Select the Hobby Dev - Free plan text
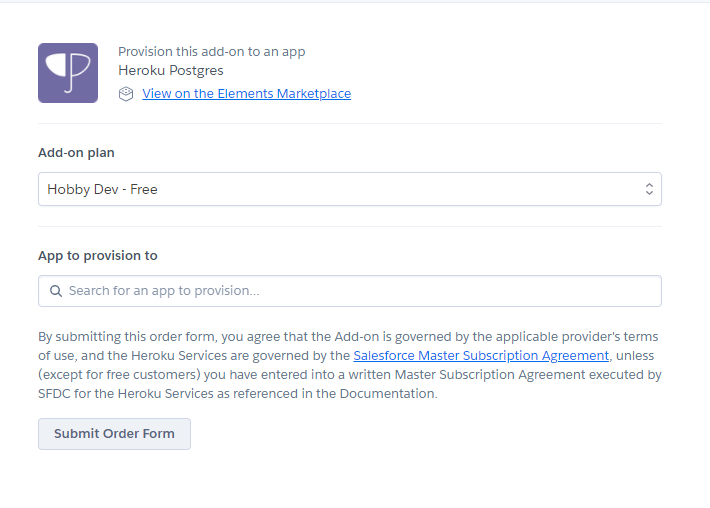 click(102, 189)
